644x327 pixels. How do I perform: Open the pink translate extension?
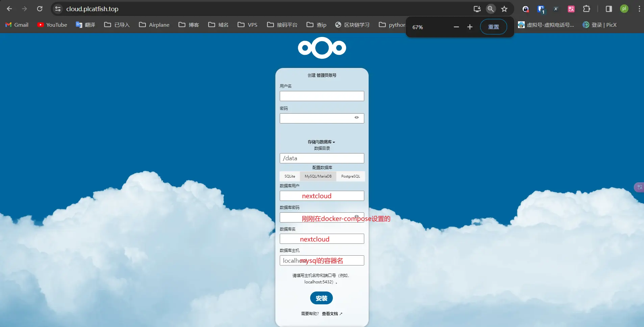571,9
